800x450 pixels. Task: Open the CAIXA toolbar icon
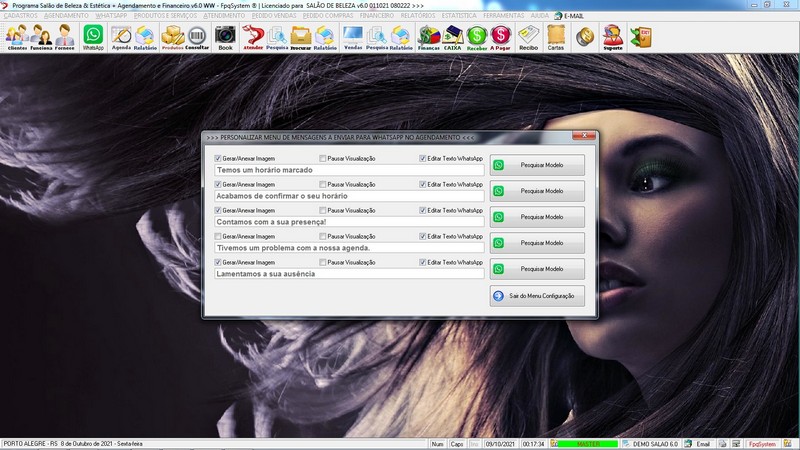452,37
